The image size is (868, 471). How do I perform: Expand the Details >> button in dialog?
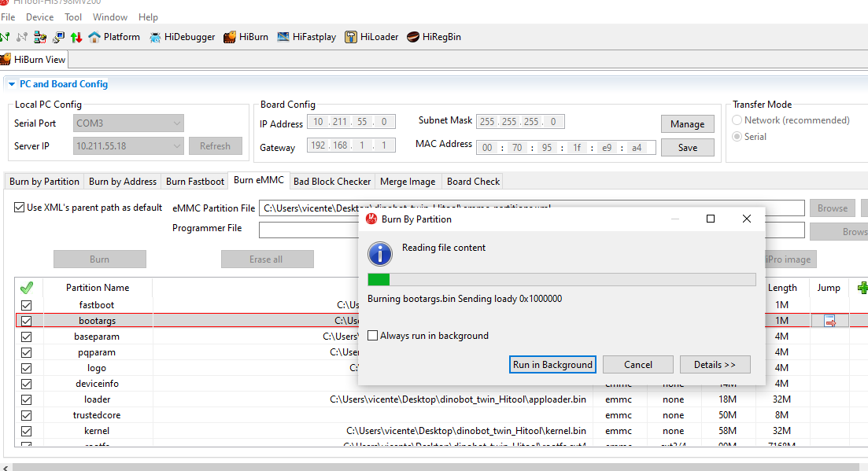click(x=715, y=365)
